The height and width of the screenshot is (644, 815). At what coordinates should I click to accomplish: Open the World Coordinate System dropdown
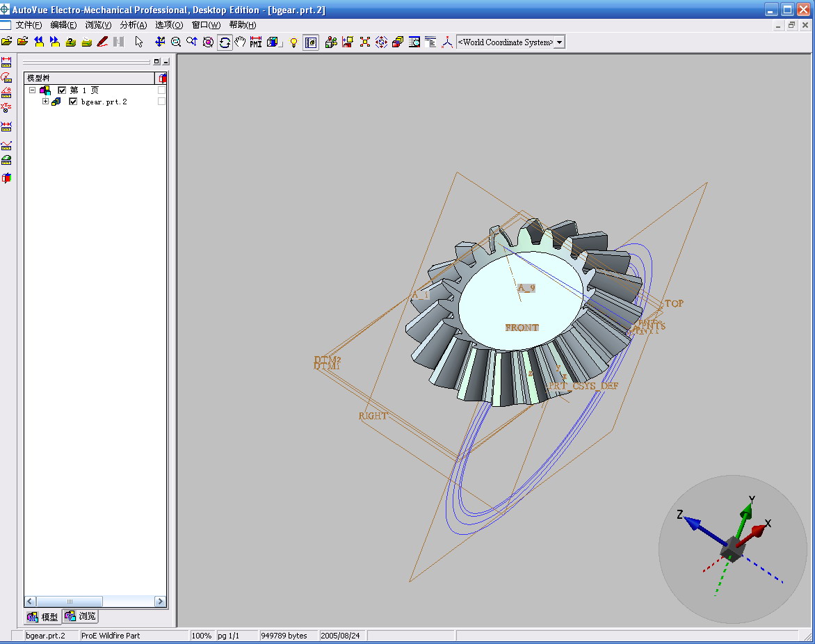(559, 42)
